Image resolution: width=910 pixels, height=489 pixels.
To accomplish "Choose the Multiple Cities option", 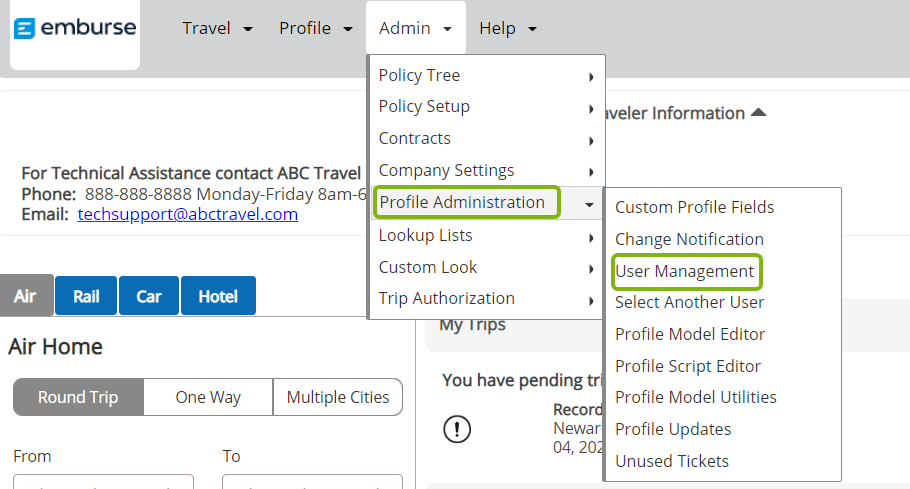I will [x=338, y=397].
